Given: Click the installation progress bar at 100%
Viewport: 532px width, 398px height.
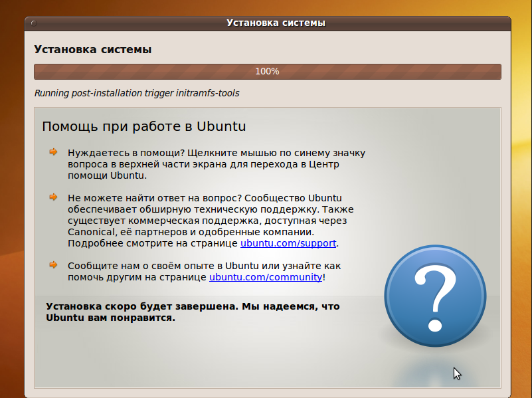Looking at the screenshot, I should 268,72.
